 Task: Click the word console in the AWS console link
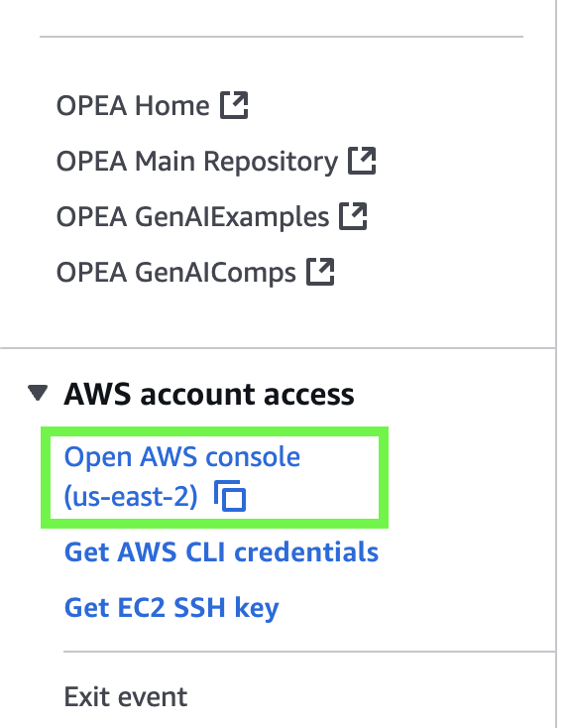253,457
